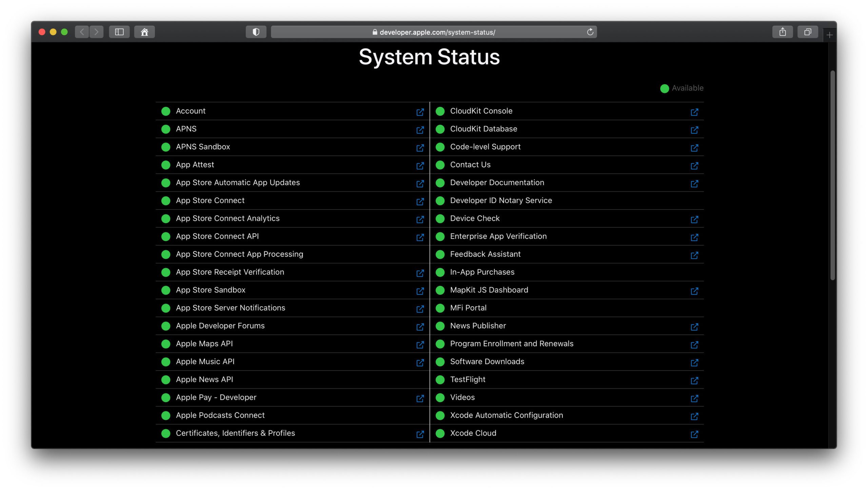
Task: Click Xcode Automatic Configuration link icon
Action: [x=694, y=416]
